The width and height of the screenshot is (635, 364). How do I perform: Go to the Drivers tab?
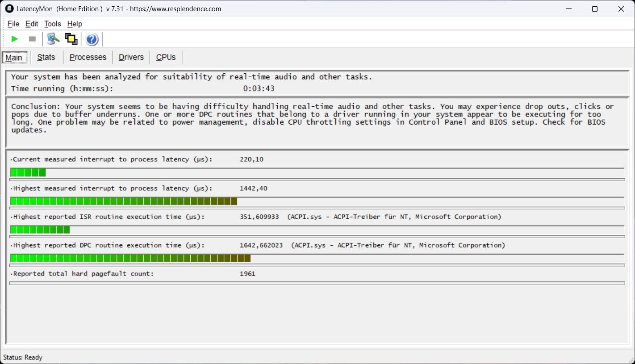pyautogui.click(x=131, y=57)
